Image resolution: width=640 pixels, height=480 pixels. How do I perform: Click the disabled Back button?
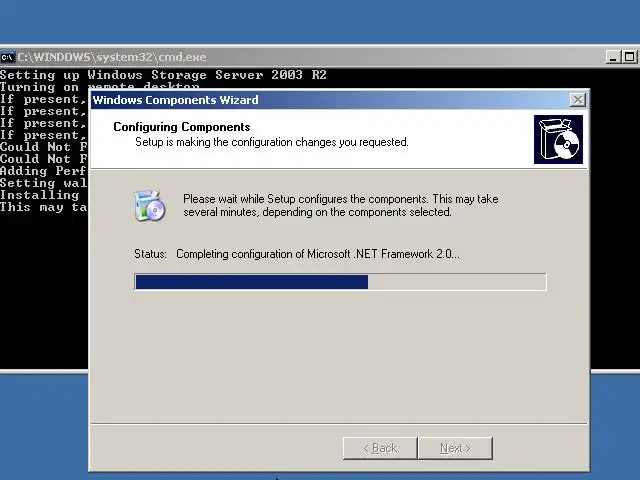pyautogui.click(x=380, y=448)
